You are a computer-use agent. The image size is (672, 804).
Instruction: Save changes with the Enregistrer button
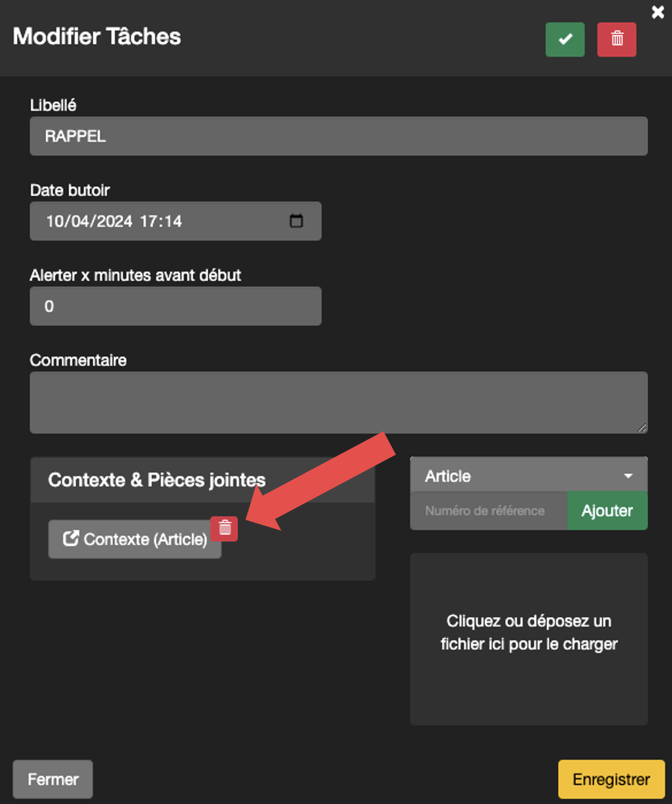611,779
